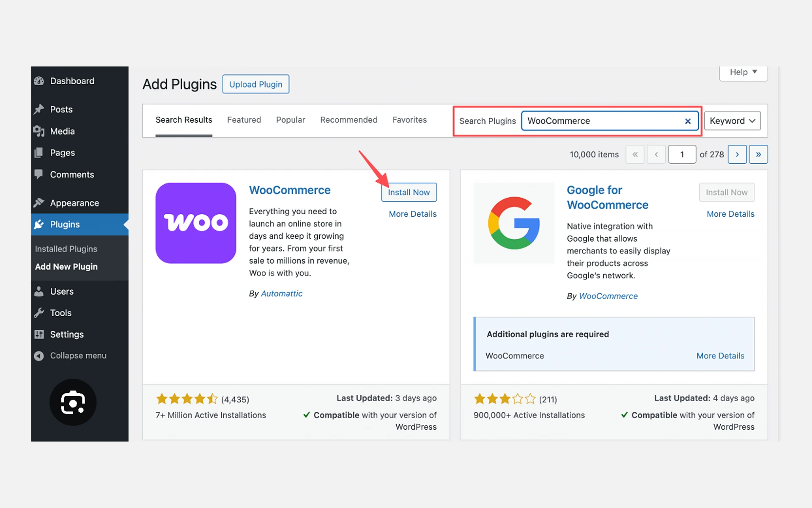Open the Keyword search type dropdown

coord(732,121)
